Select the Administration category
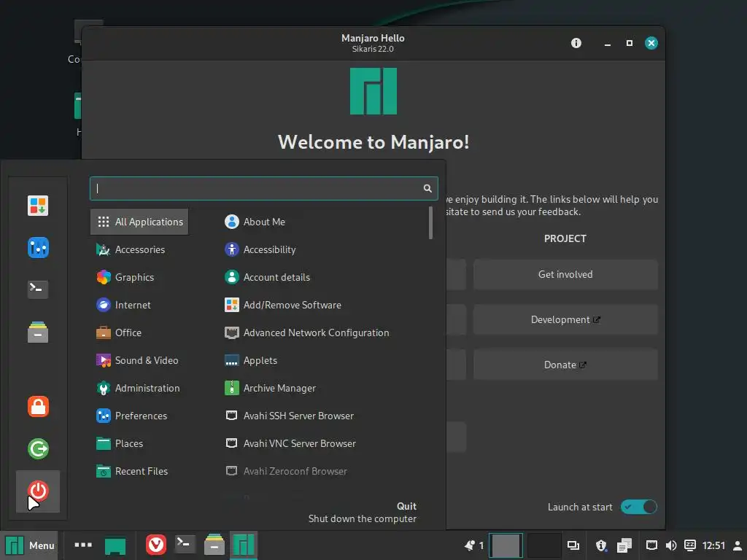Viewport: 747px width, 560px height. (x=138, y=388)
